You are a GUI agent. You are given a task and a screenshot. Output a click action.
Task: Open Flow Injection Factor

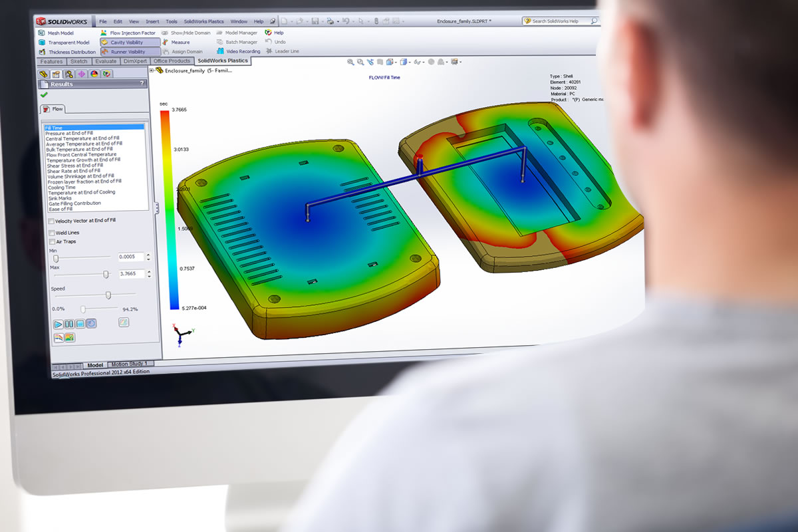(x=128, y=33)
